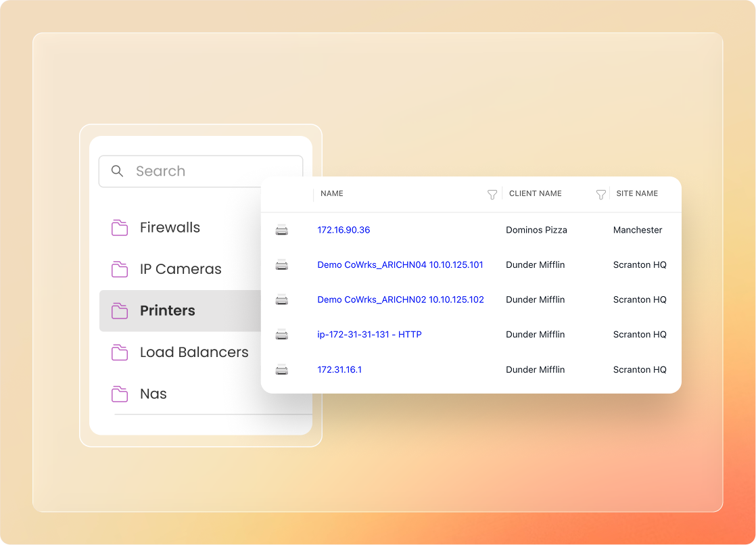Open the Client Name column filter
756x545 pixels.
point(600,194)
